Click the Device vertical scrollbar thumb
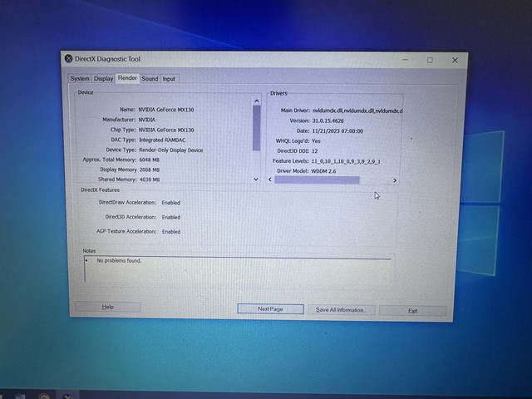The height and width of the screenshot is (399, 532). click(257, 128)
